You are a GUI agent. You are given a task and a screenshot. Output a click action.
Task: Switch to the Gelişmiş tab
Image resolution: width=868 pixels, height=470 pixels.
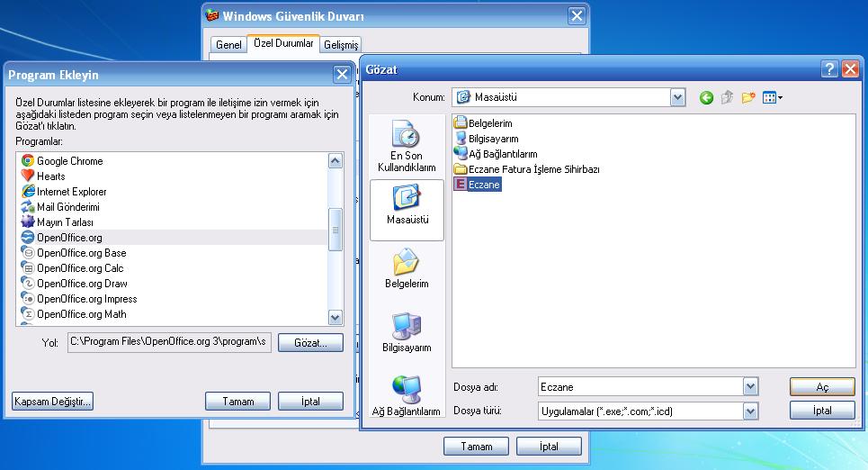(341, 45)
